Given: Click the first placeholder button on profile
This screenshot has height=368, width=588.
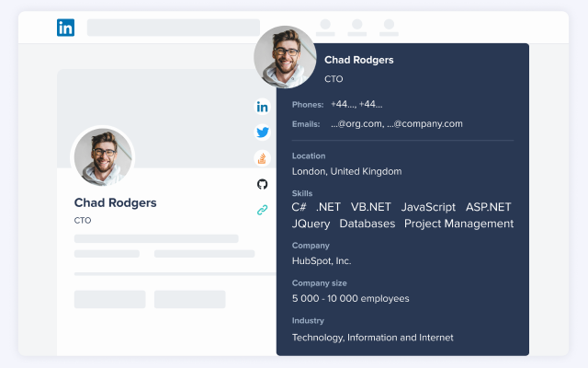Looking at the screenshot, I should pos(109,299).
